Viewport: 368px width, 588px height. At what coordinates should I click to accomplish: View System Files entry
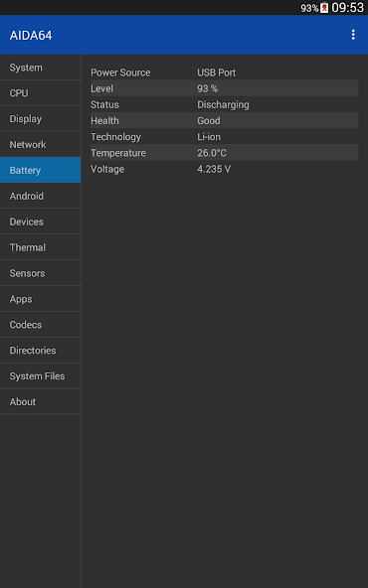pyautogui.click(x=40, y=376)
